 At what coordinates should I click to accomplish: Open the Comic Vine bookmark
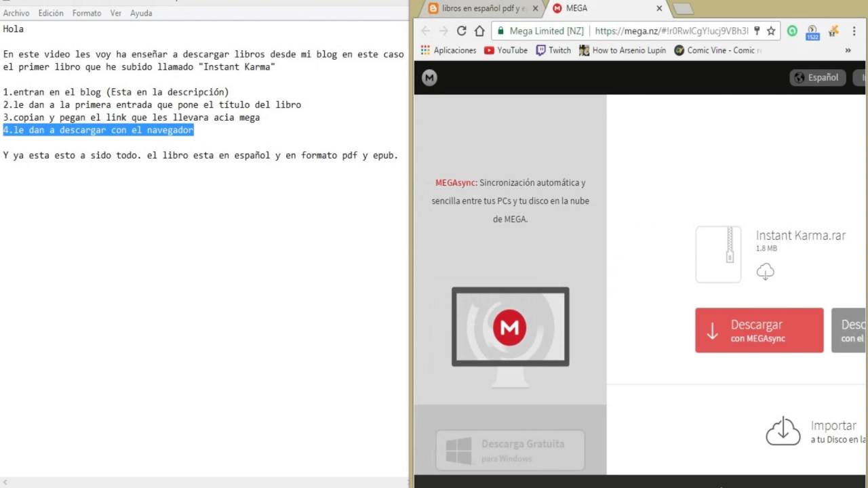717,50
